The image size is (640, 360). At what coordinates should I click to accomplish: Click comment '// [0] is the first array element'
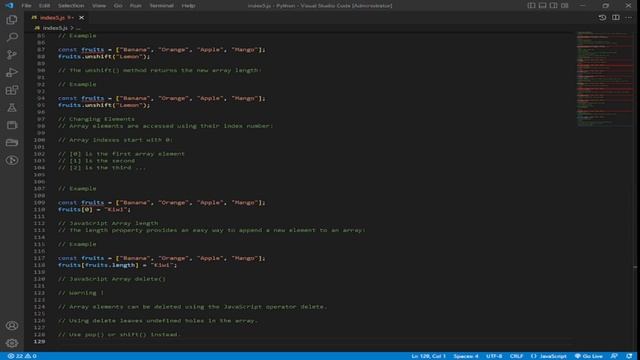(x=121, y=153)
